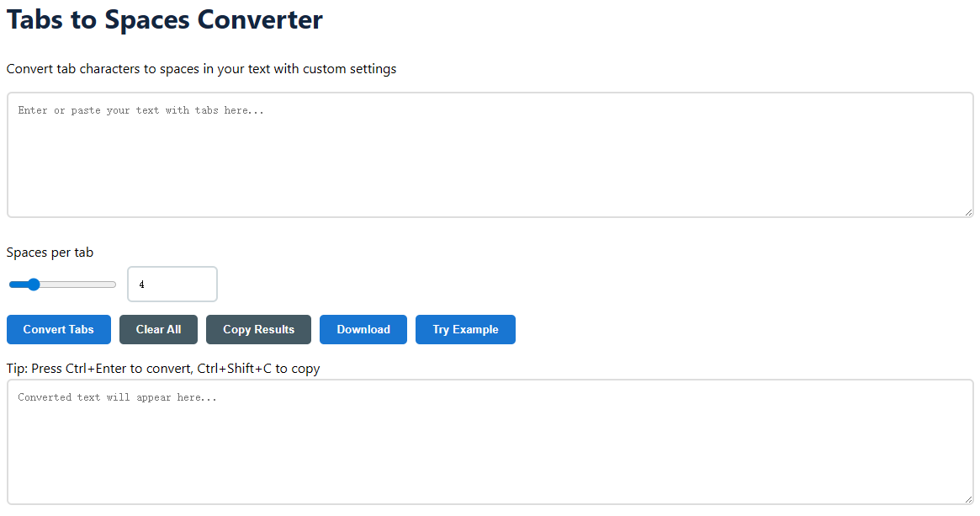Focus the spaces per tab number field

tap(172, 285)
